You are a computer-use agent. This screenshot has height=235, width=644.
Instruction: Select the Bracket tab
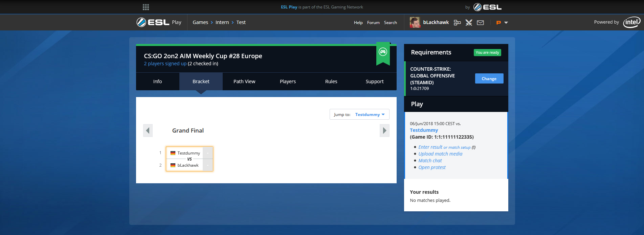coord(201,81)
